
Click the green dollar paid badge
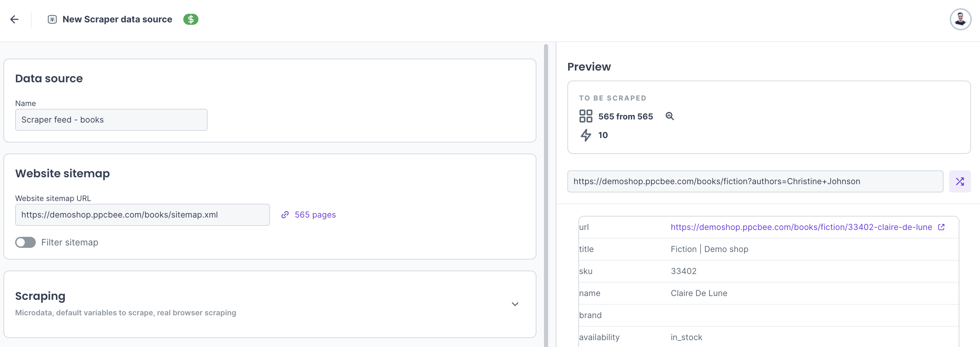190,19
